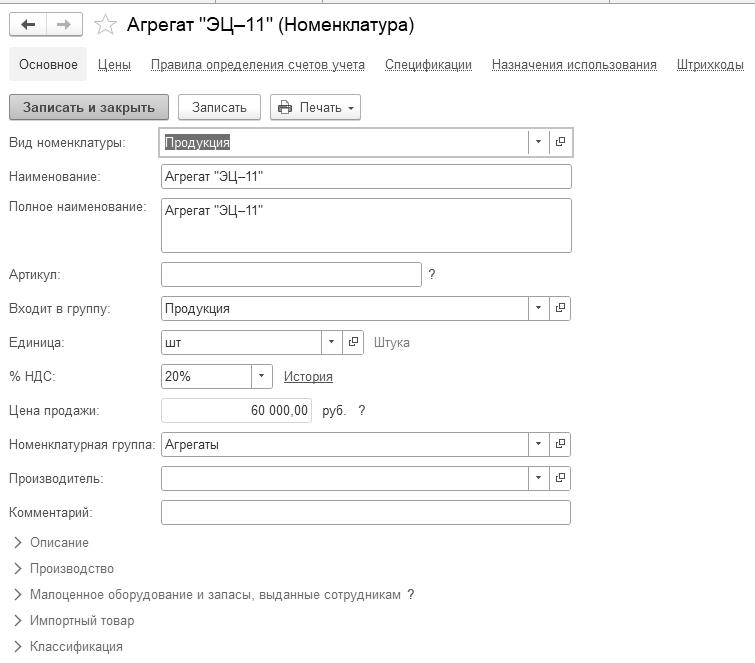
Task: Open the Единица dropdown list
Action: [x=332, y=342]
